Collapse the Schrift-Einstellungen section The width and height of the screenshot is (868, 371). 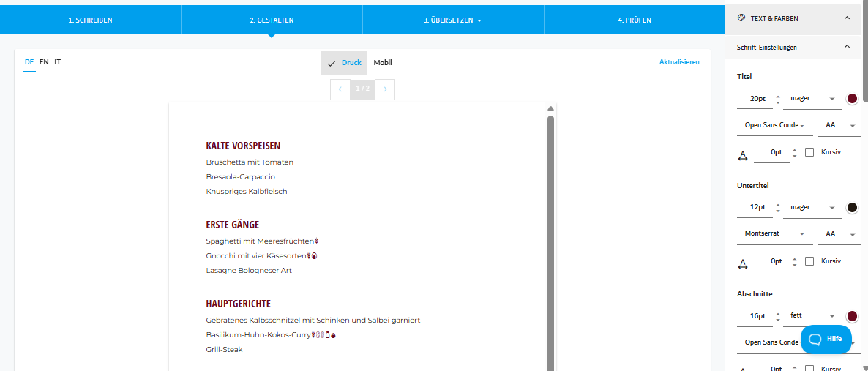tap(847, 47)
